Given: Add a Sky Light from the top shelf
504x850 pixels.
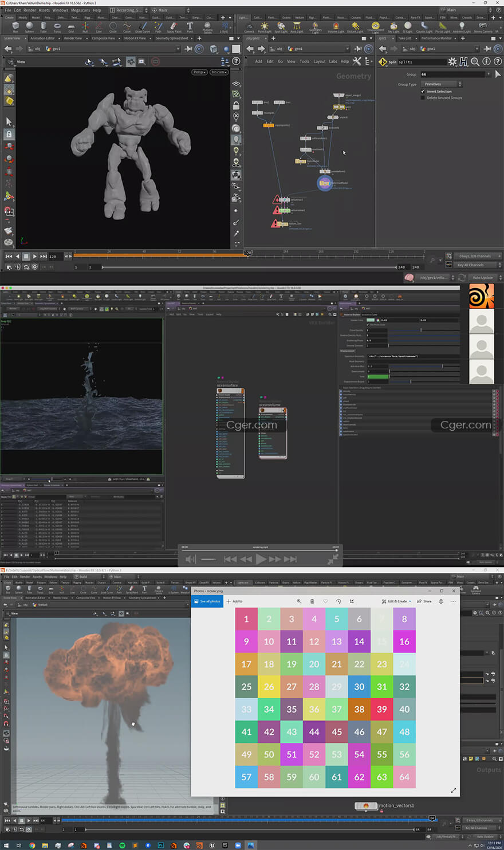Looking at the screenshot, I should 394,27.
